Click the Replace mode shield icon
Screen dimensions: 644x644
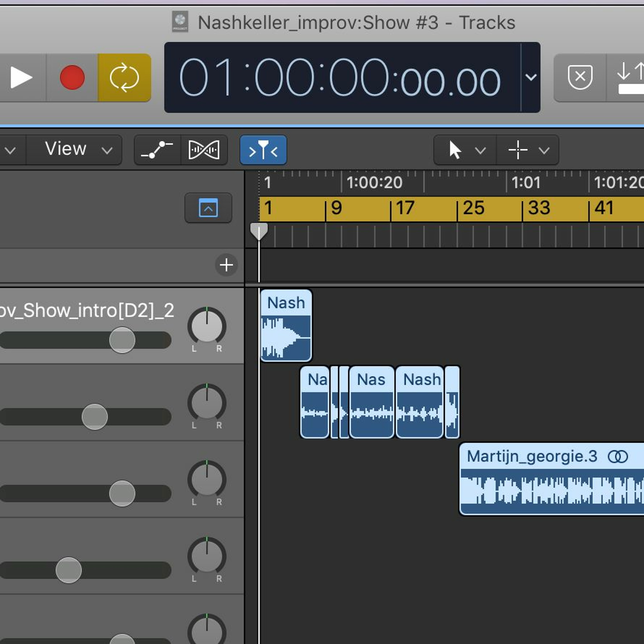tap(580, 77)
